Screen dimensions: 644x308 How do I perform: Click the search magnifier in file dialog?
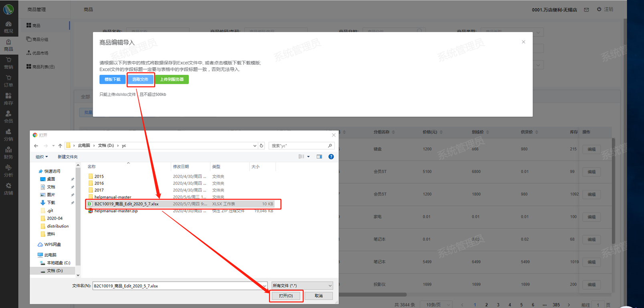(330, 146)
